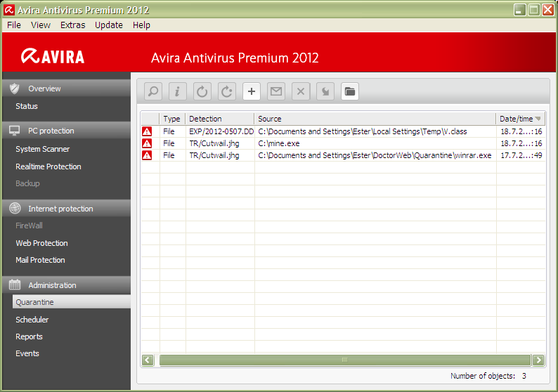Open Mail Protection section

pyautogui.click(x=40, y=260)
